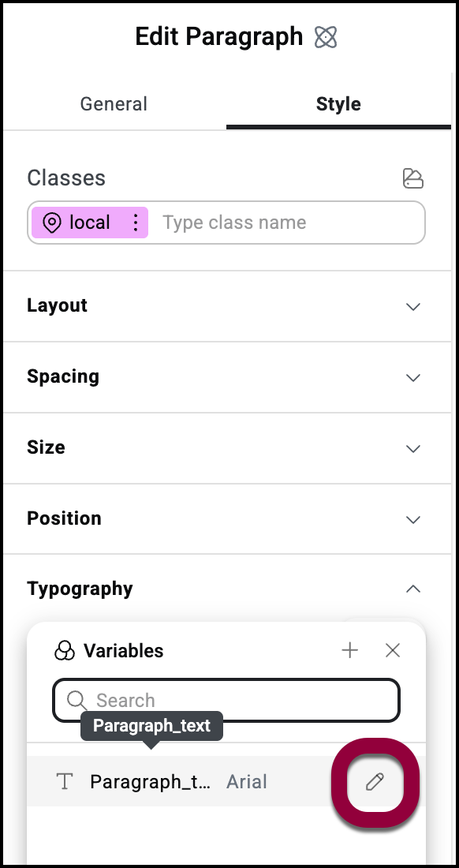Screen dimensions: 459x868
Task: Edit Paragraph_text variable with pencil icon
Action: [x=375, y=782]
